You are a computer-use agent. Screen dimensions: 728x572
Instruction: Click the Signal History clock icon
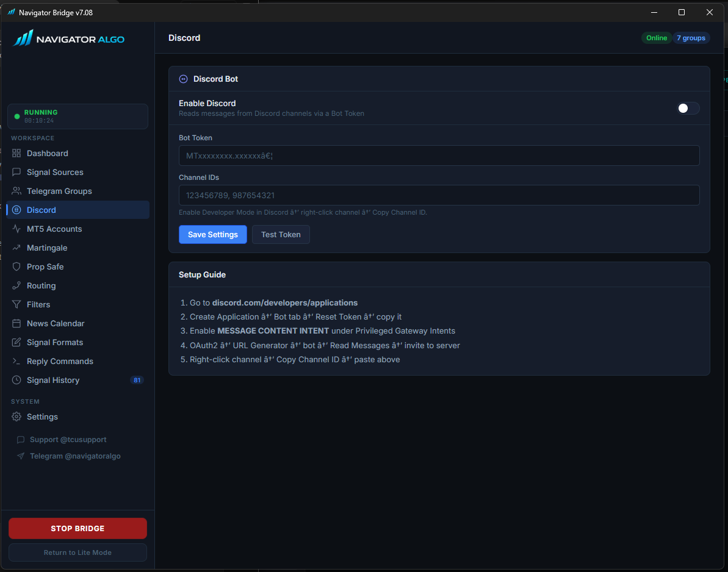pyautogui.click(x=16, y=380)
